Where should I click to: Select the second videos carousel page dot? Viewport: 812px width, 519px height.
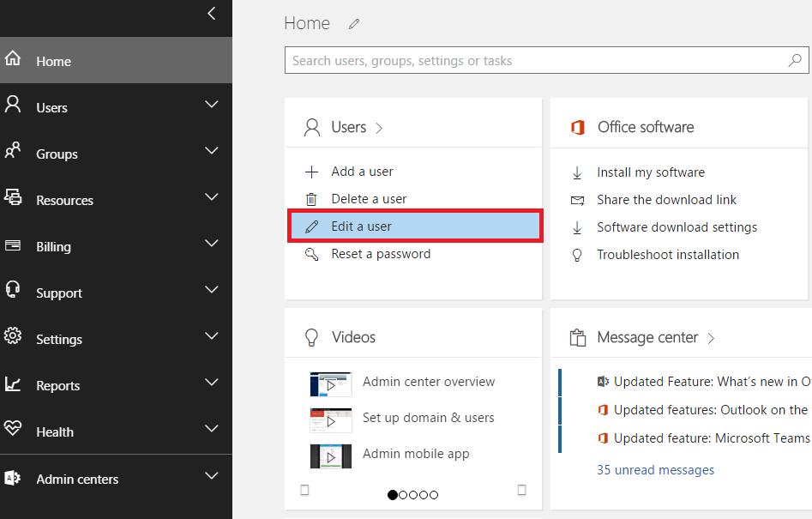(x=403, y=495)
